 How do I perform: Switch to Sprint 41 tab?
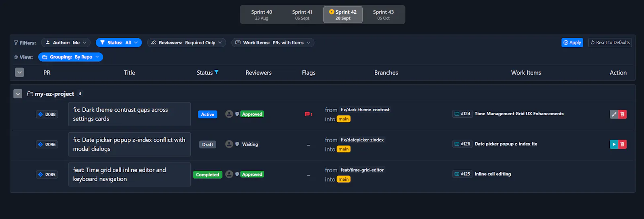(302, 15)
